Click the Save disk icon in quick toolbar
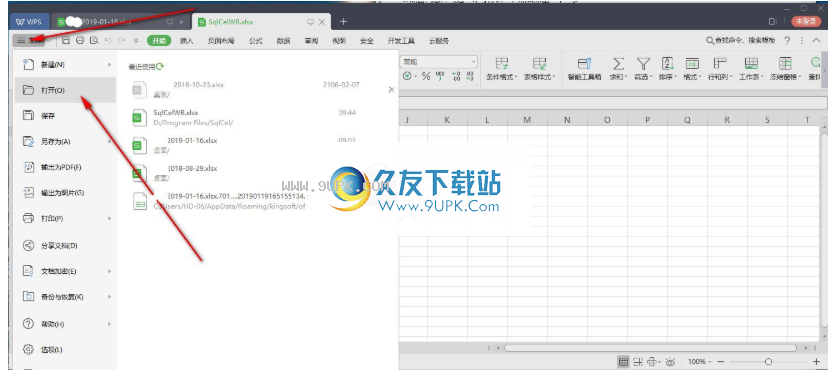This screenshot has height=378, width=836. tap(66, 40)
